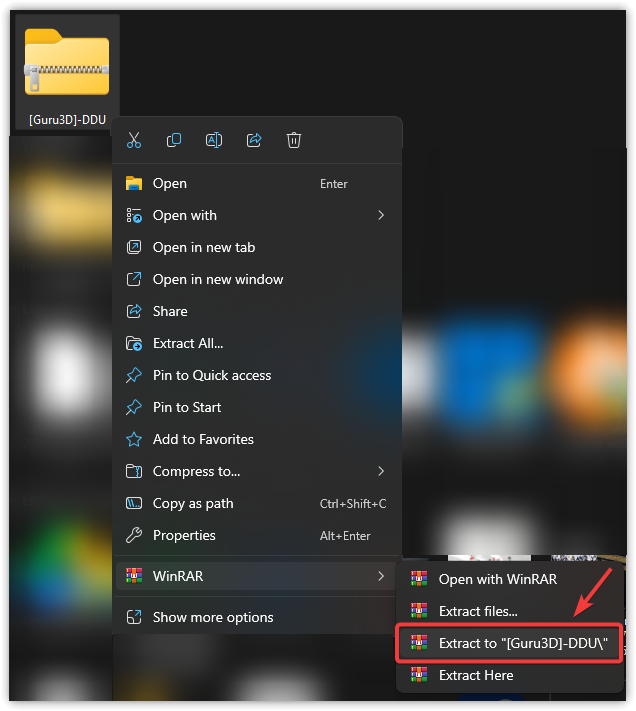Screen dimensions: 636x711
Task: Click the Share arrow icon at menu top
Action: coord(254,140)
